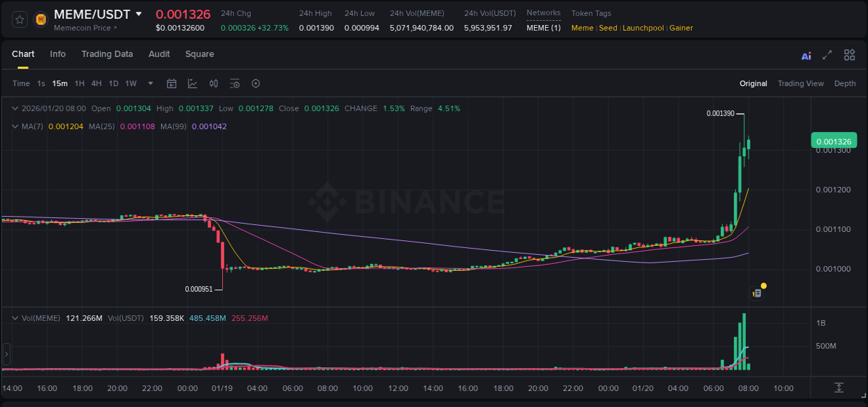This screenshot has height=407, width=868.
Task: Collapse the MA indicators row chevron
Action: coord(15,126)
